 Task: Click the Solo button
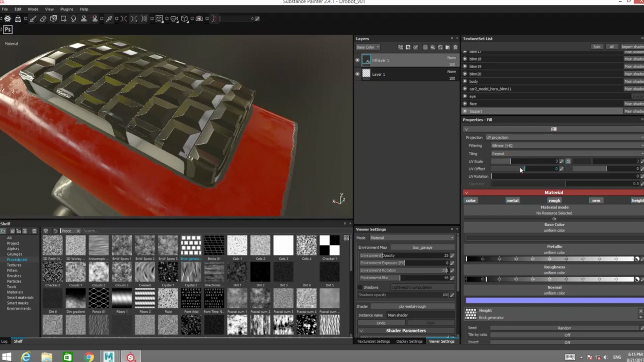(596, 47)
